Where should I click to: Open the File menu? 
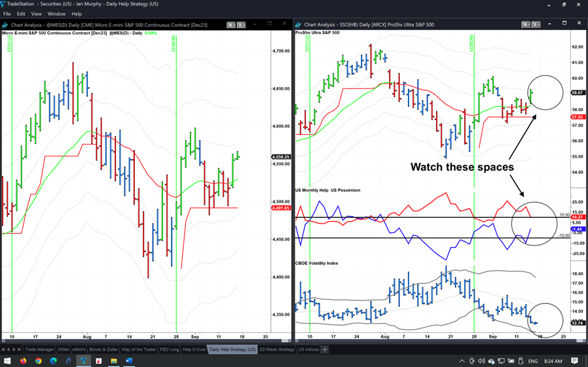pos(7,14)
